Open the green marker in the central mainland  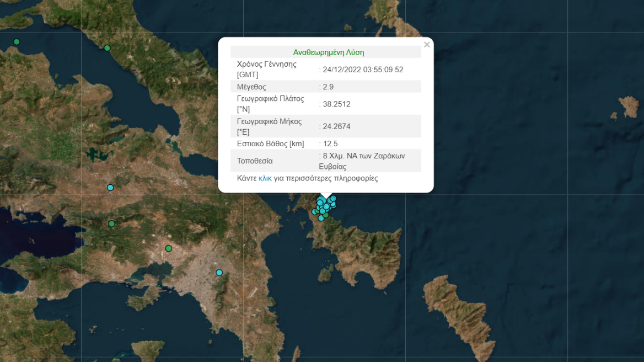[111, 223]
